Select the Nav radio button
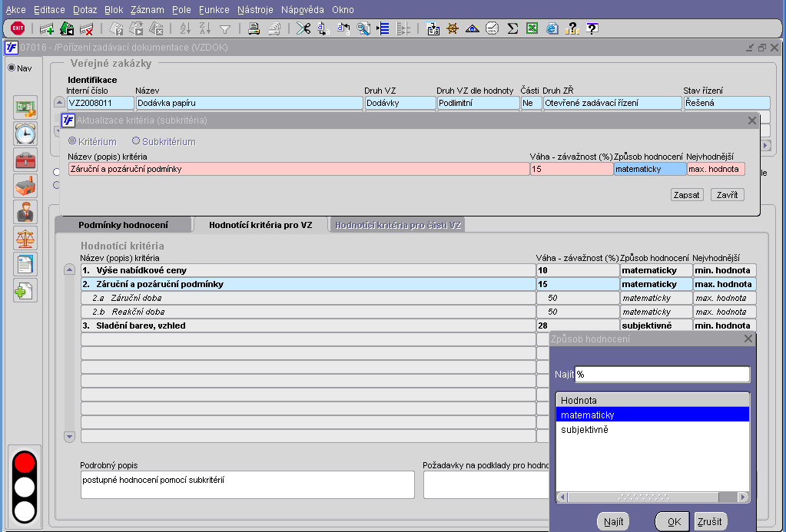The height and width of the screenshot is (532, 786). tap(12, 68)
